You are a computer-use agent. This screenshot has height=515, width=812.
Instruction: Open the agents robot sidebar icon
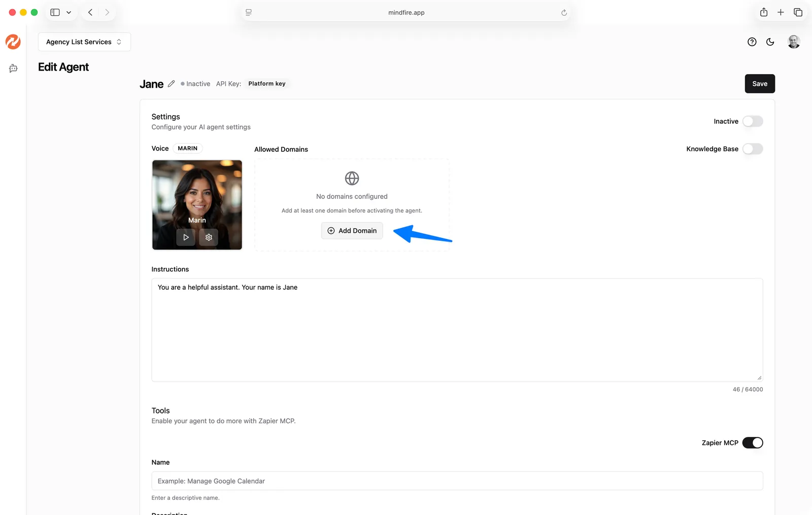(13, 68)
